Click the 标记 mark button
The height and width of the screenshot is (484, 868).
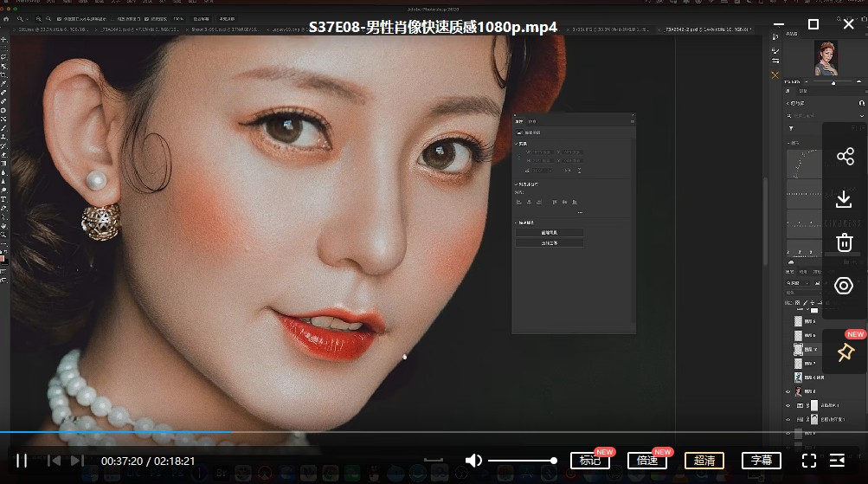point(590,461)
